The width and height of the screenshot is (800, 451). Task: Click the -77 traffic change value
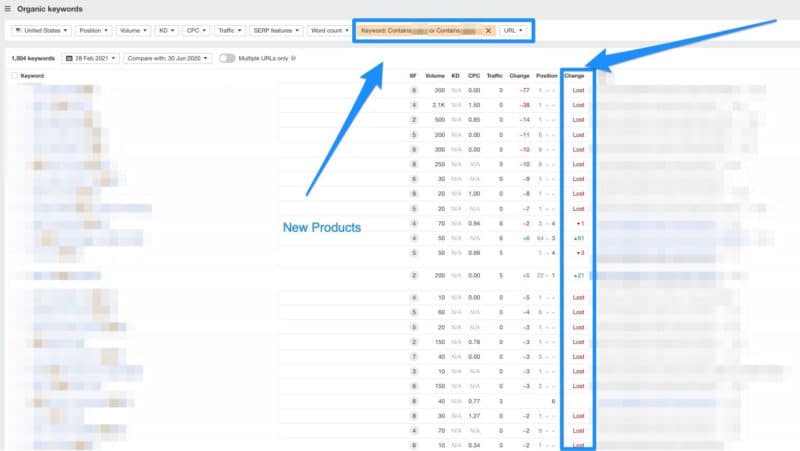tap(524, 90)
